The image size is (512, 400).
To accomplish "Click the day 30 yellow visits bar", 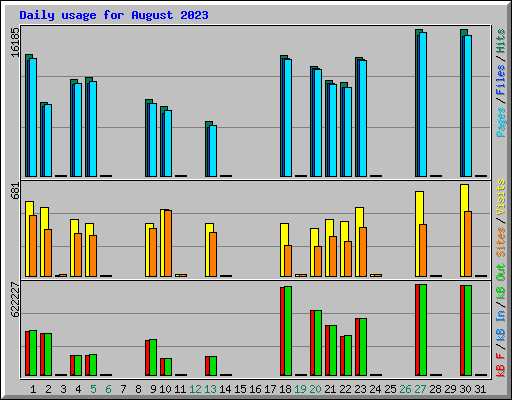I will [x=464, y=230].
